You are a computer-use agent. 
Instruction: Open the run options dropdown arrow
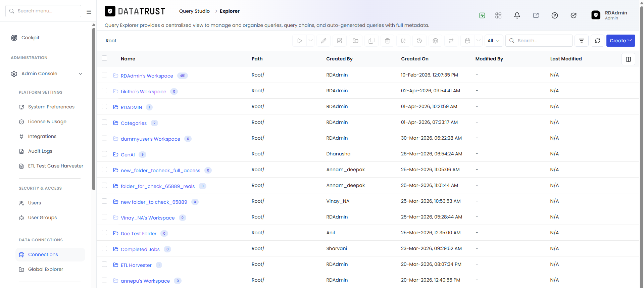pos(311,41)
